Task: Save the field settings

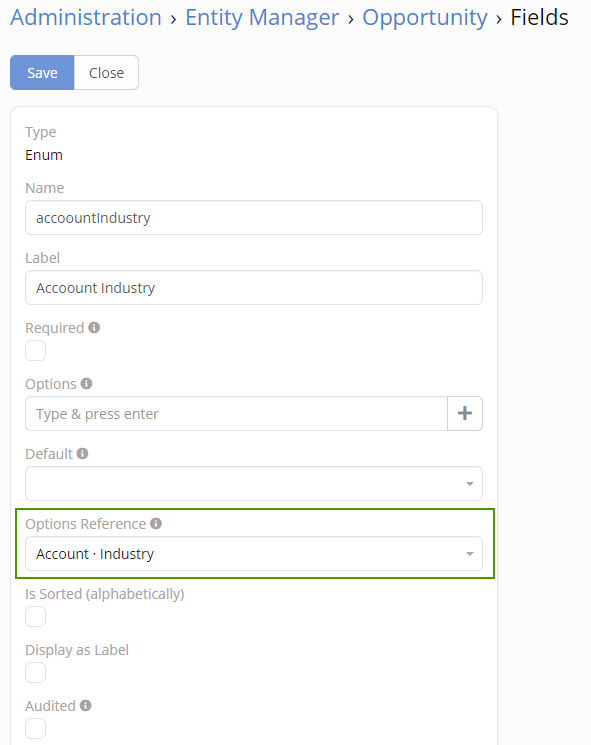Action: pyautogui.click(x=42, y=73)
